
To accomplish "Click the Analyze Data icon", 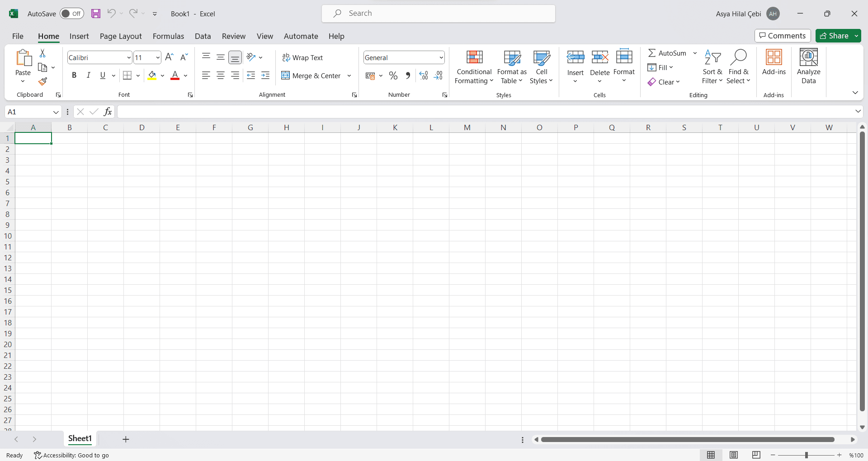I will point(808,67).
